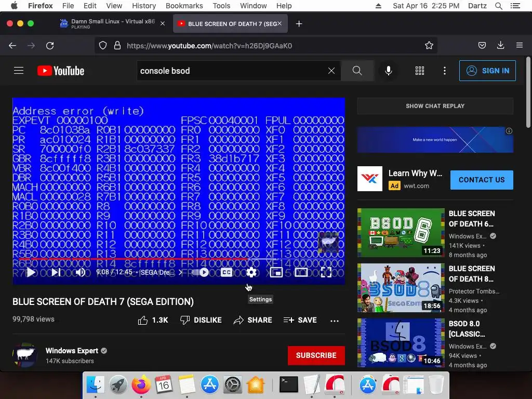Open the History menu
532x399 pixels.
(144, 6)
